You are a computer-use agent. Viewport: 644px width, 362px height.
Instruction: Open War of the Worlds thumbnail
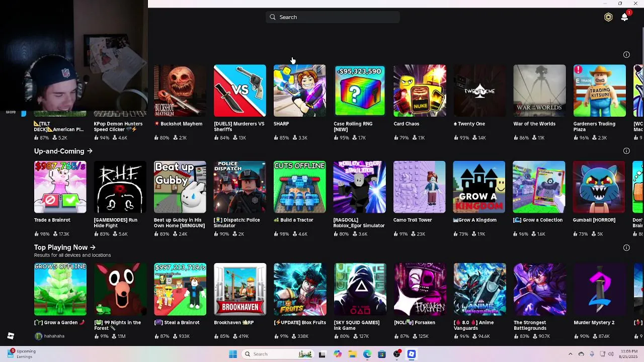click(539, 90)
